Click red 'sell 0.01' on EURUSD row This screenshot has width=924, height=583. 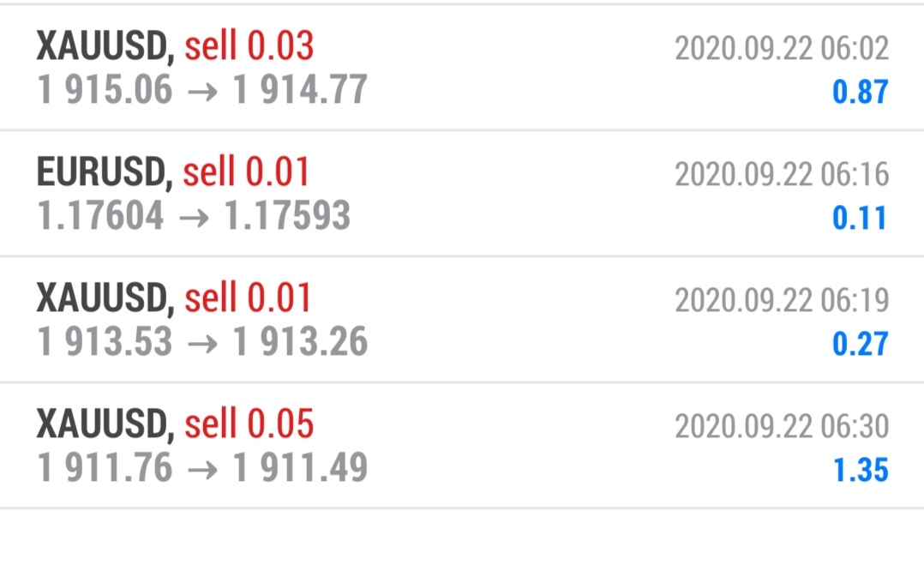pyautogui.click(x=246, y=171)
